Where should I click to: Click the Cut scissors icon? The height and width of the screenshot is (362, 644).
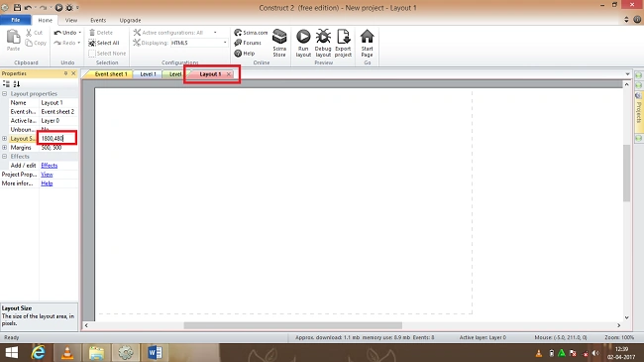point(29,33)
